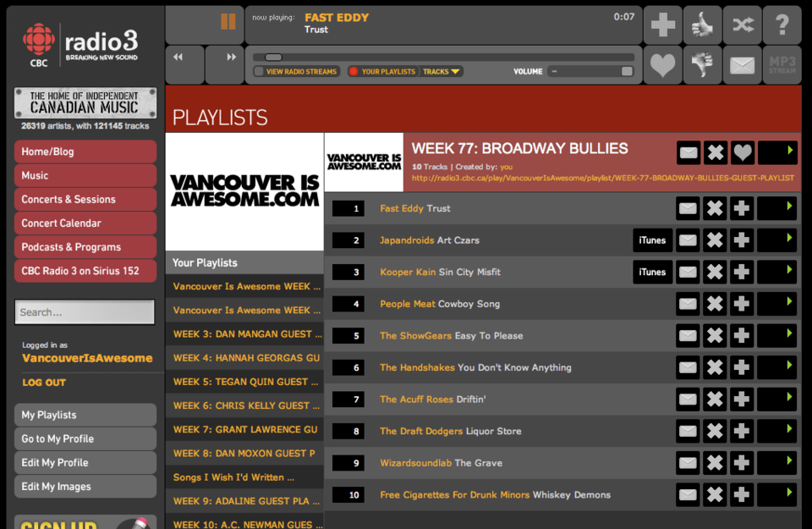Open iTunes for Kooper Kain Sin City Misfit
812x529 pixels.
[652, 272]
